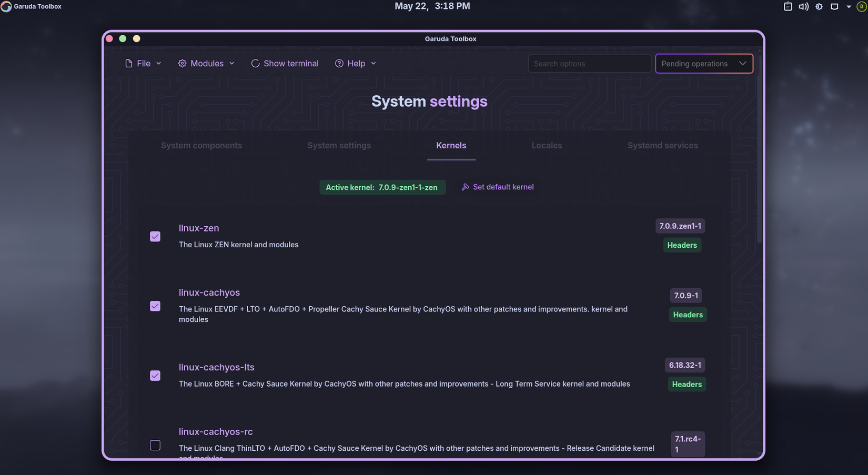Close the Garuda Toolbox window
Screen dimensions: 868x475
tap(109, 38)
